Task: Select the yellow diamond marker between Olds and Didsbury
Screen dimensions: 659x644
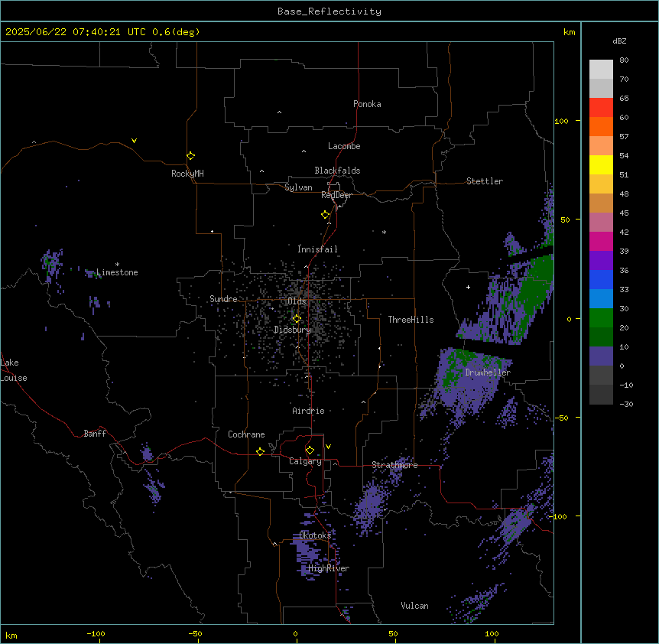Action: point(297,319)
